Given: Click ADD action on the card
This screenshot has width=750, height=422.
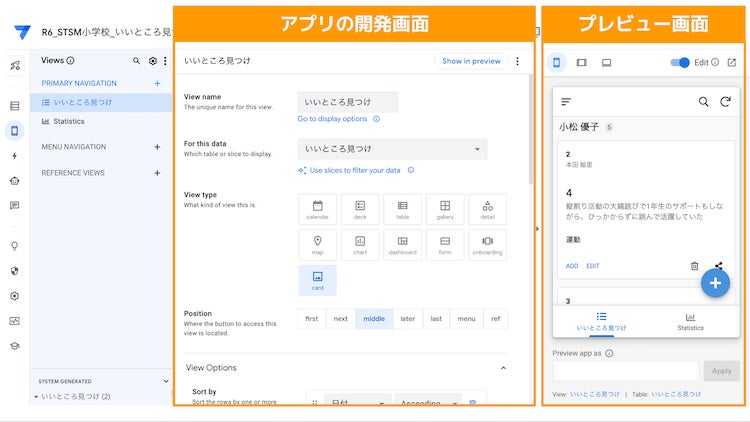Looking at the screenshot, I should (x=572, y=266).
